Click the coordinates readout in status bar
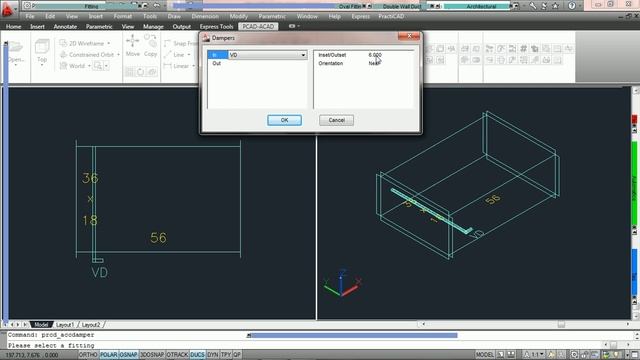The height and width of the screenshot is (360, 640). pos(32,355)
